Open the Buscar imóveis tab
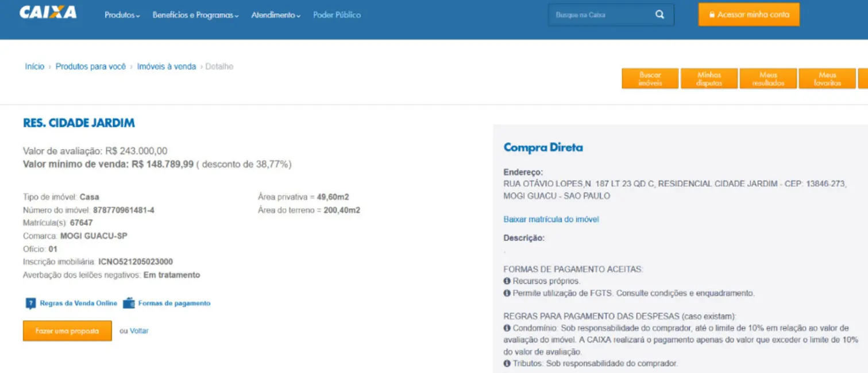Image resolution: width=868 pixels, height=373 pixels. tap(650, 79)
